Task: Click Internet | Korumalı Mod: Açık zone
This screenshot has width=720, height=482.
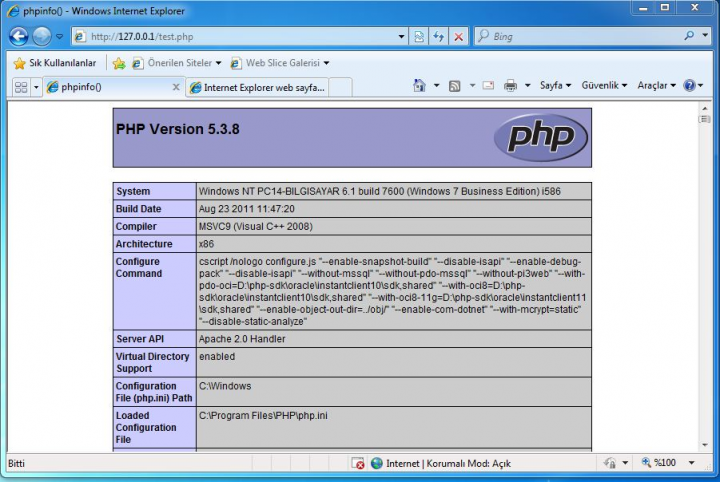Action: (441, 463)
